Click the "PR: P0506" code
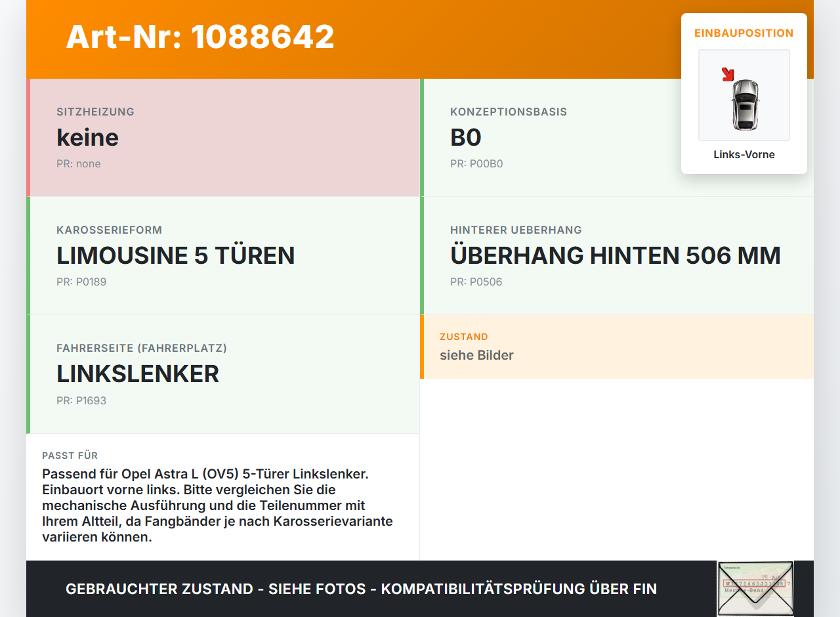 pos(476,282)
